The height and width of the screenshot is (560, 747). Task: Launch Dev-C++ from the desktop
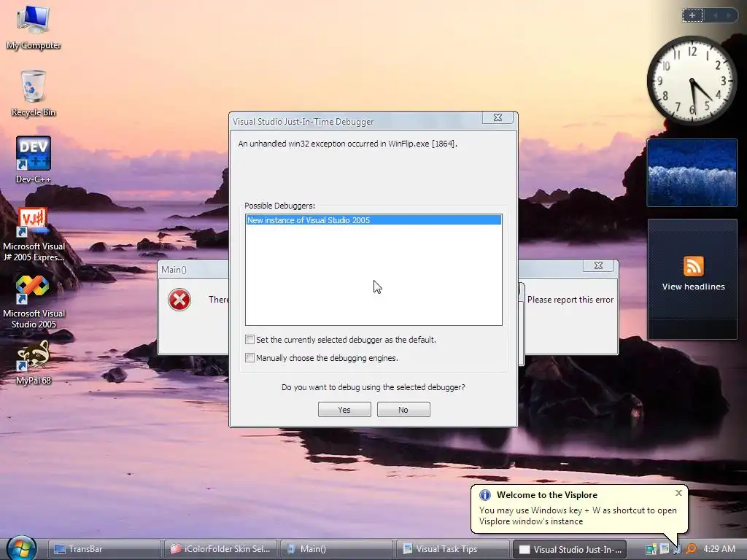click(34, 160)
